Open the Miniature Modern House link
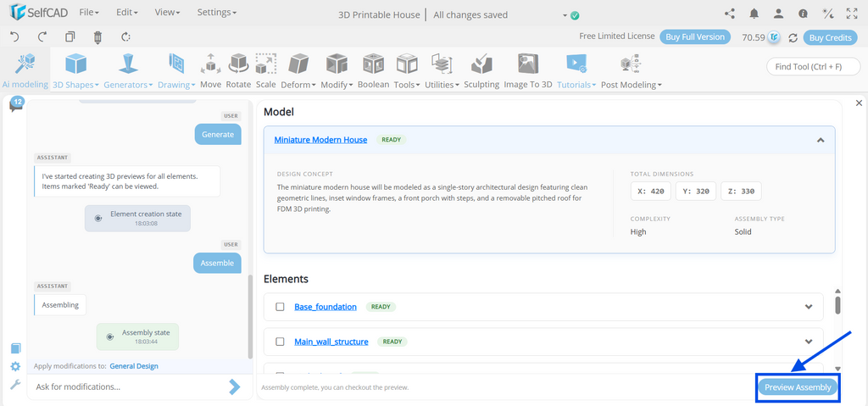 (320, 140)
